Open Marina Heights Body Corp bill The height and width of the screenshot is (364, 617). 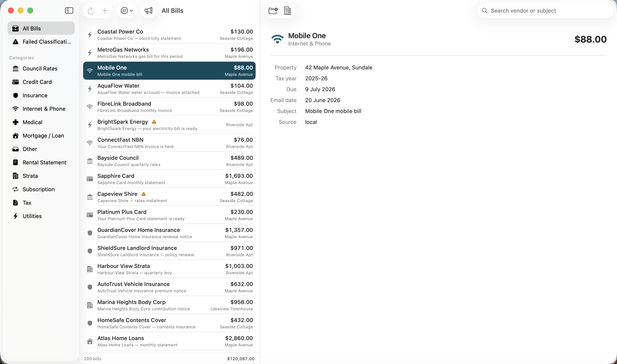pos(169,305)
